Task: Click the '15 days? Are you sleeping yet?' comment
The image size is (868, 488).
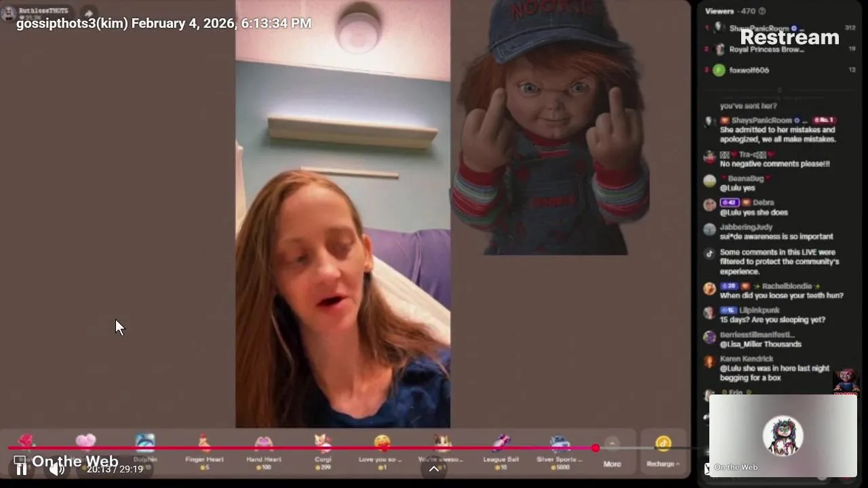Action: point(772,320)
